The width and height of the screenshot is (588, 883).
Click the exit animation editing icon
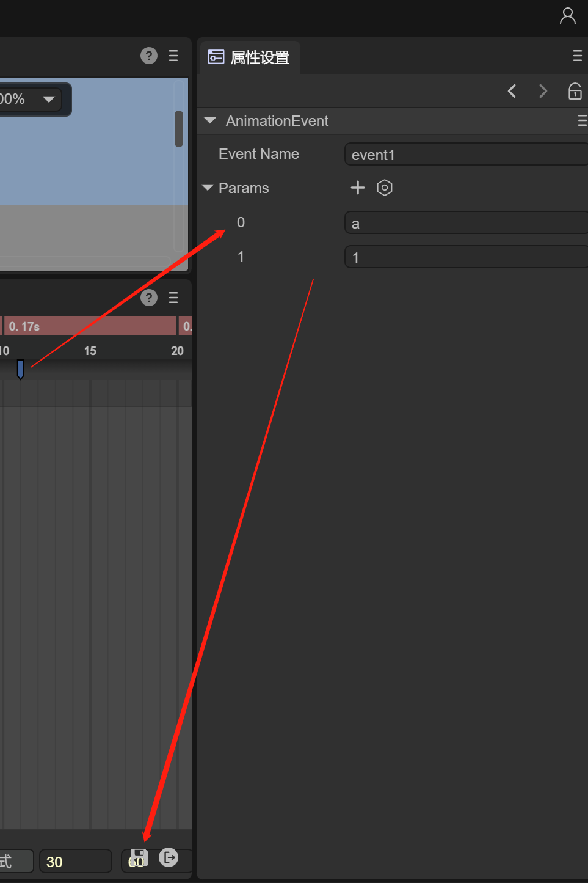[169, 857]
